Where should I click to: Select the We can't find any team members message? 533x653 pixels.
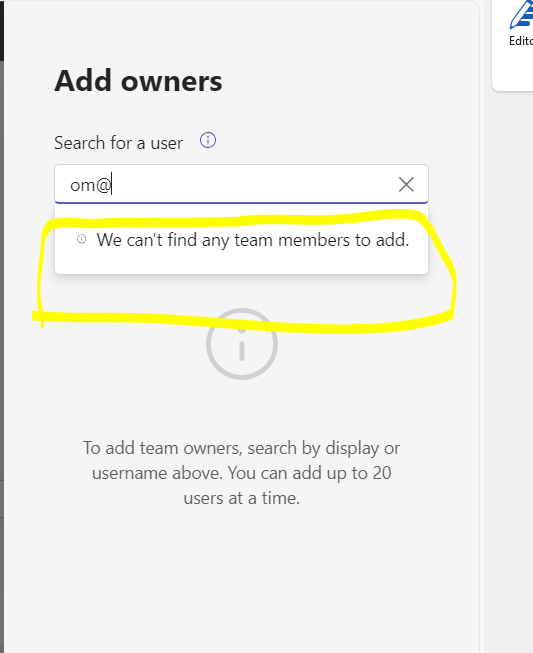pos(253,240)
